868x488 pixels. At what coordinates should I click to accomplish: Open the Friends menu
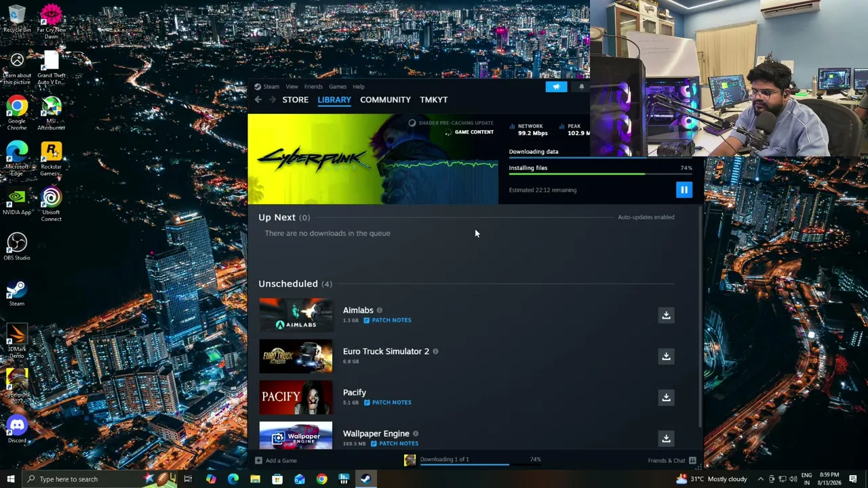point(313,87)
